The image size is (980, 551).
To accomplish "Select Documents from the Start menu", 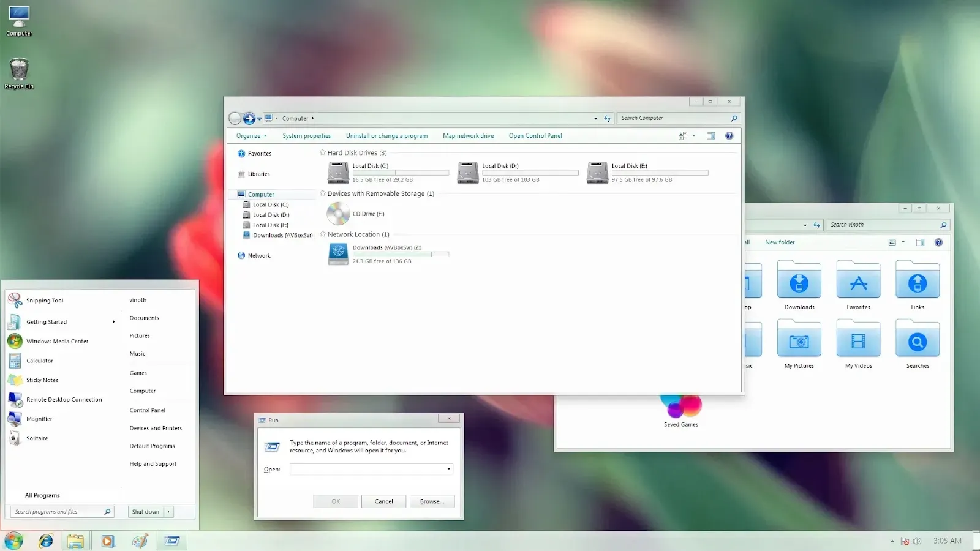I will point(144,317).
